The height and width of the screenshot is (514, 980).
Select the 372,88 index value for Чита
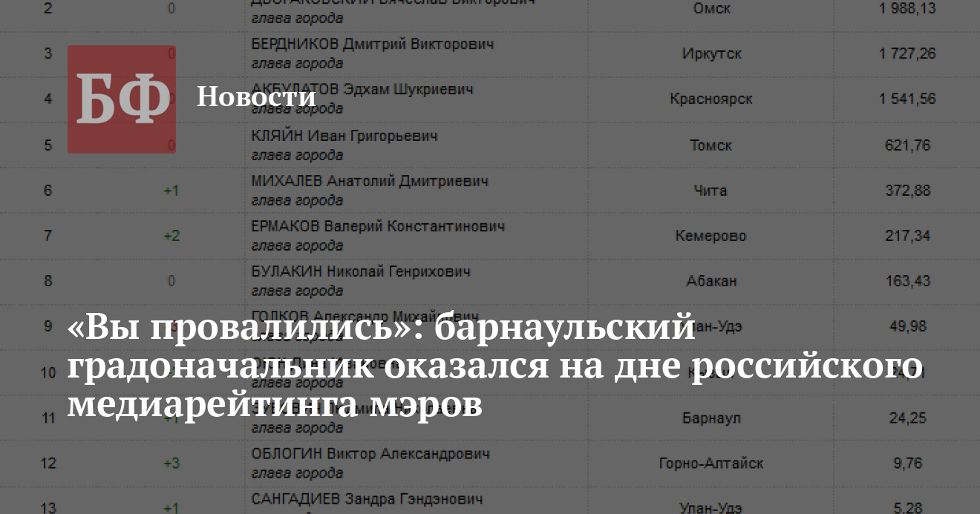click(x=907, y=191)
